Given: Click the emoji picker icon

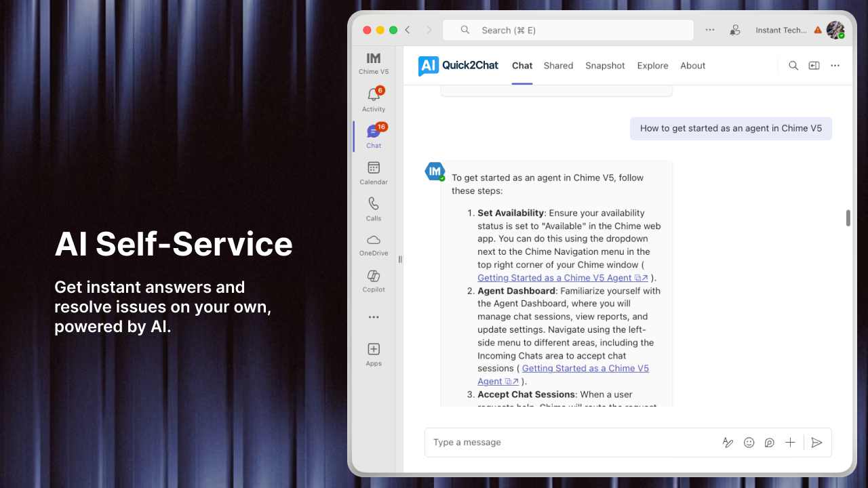Looking at the screenshot, I should [749, 443].
